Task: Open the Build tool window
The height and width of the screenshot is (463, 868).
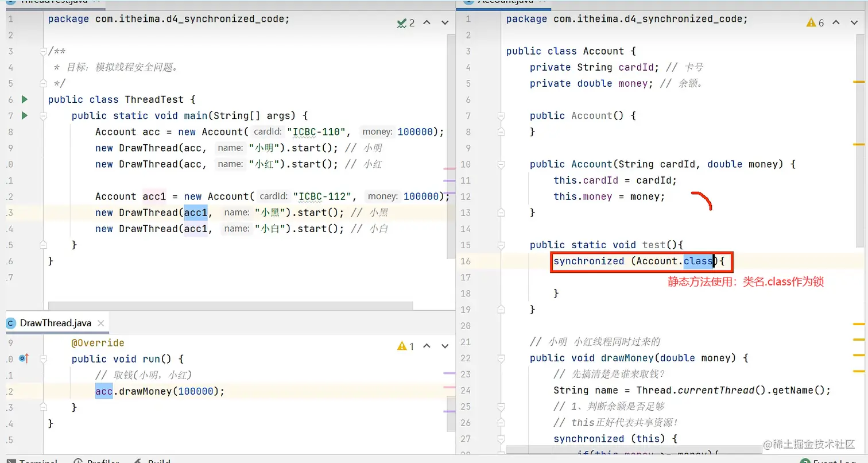Action: pyautogui.click(x=152, y=461)
